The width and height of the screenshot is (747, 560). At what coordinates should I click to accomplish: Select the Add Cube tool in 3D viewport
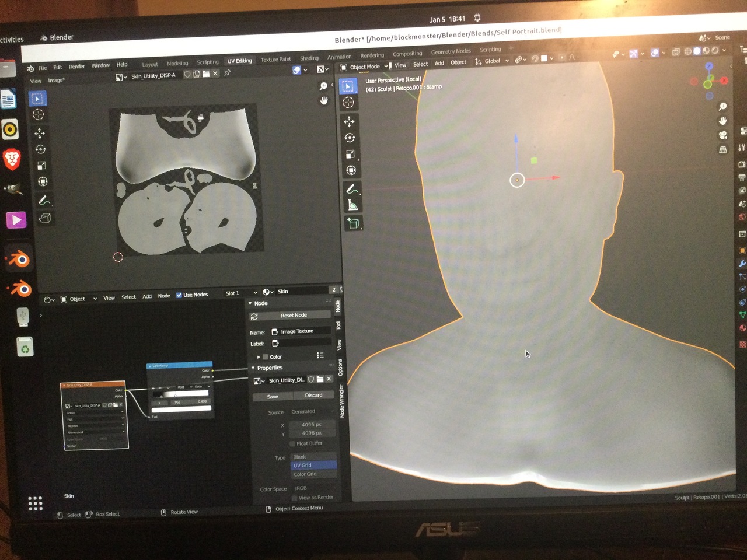tap(353, 223)
